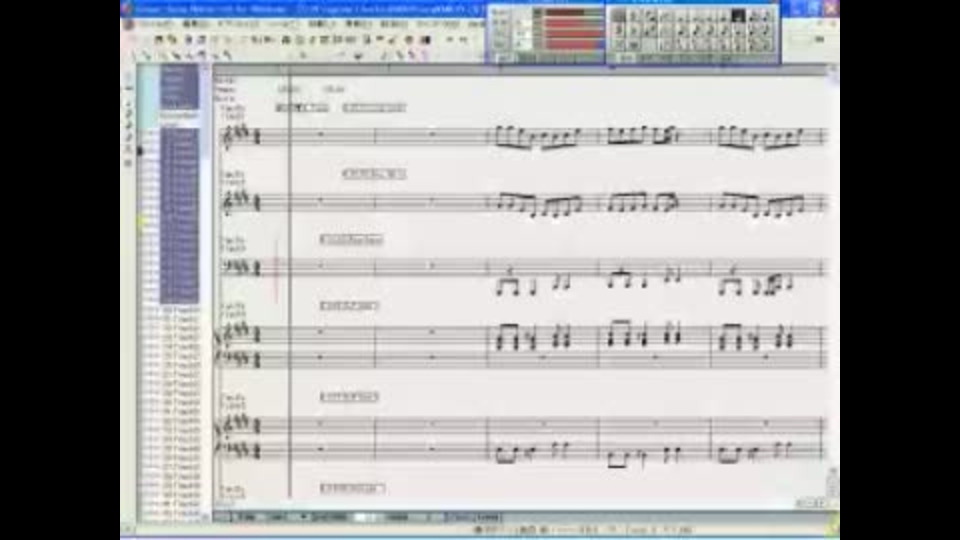Close the application with the red X button
The image size is (960, 540).
coord(831,8)
